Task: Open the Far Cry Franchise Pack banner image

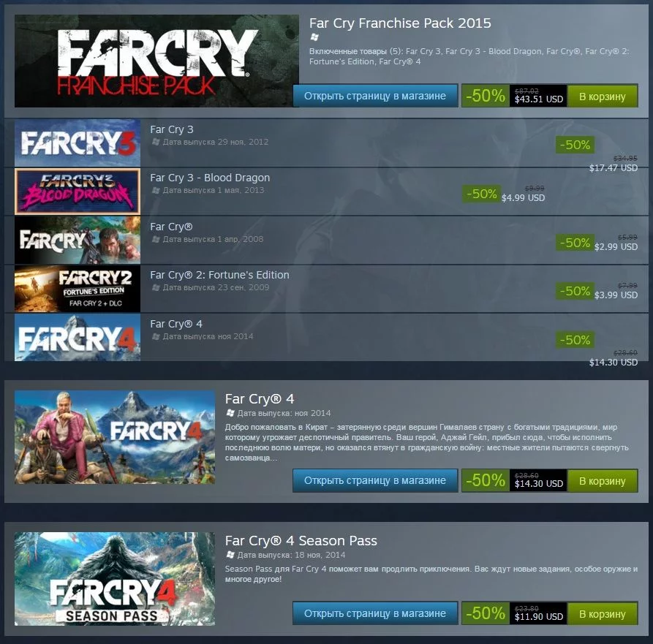Action: pyautogui.click(x=156, y=61)
